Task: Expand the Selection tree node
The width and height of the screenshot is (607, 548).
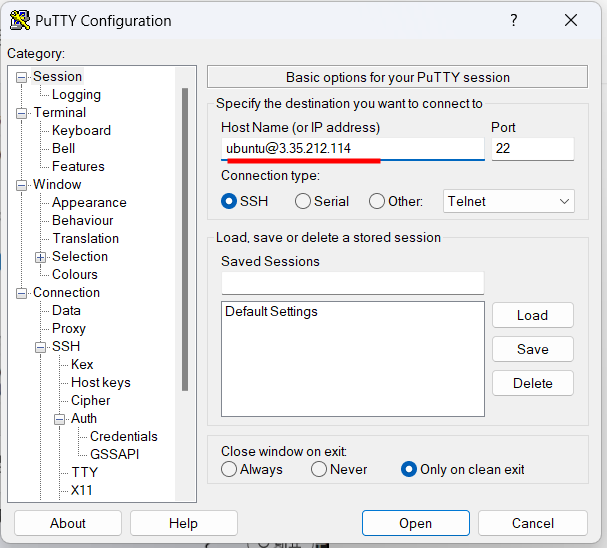Action: tap(40, 257)
